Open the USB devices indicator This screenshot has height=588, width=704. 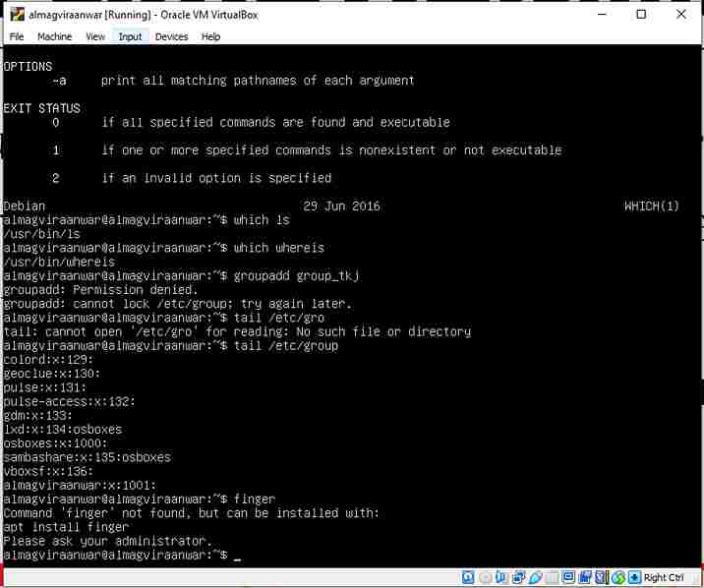[536, 577]
